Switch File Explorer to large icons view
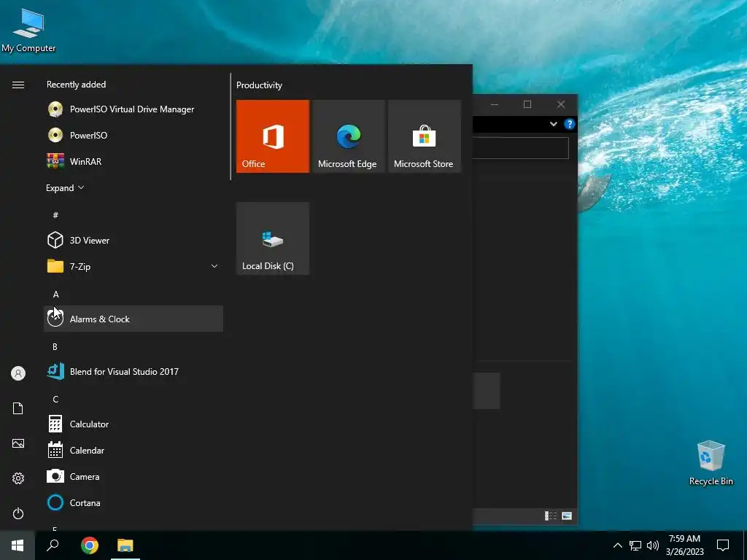The height and width of the screenshot is (560, 747). click(x=567, y=516)
